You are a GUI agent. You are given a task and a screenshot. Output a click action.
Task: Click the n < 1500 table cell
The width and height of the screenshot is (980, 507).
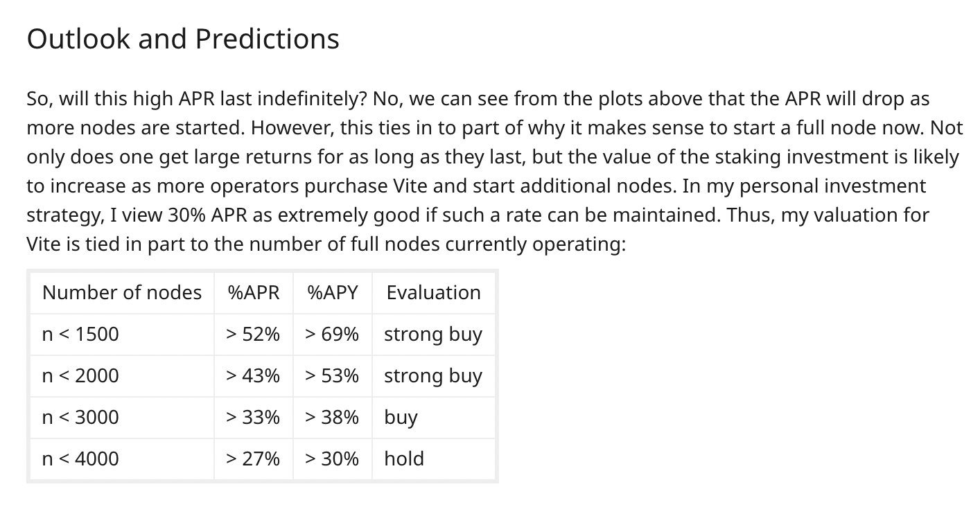point(80,335)
